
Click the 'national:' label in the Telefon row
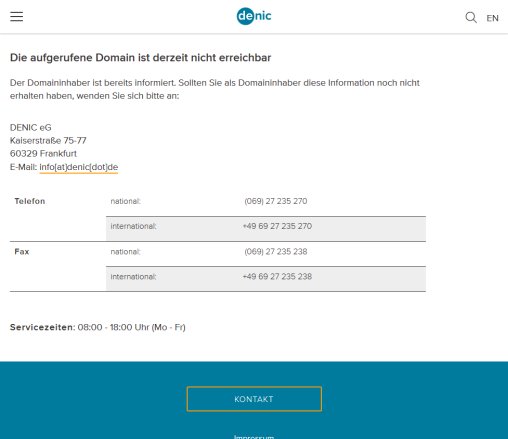pos(125,201)
